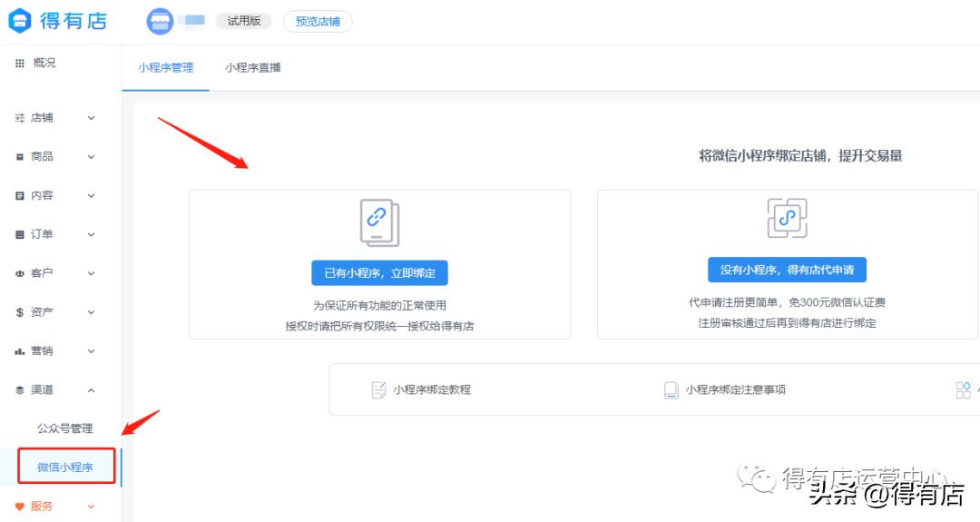Click the 商品 sidebar icon
980x522 pixels.
click(19, 157)
